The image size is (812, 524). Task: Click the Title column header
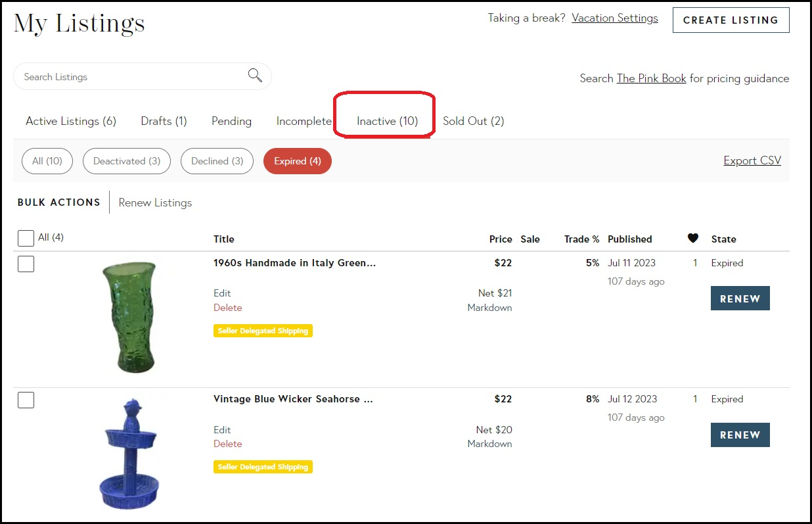click(x=224, y=239)
